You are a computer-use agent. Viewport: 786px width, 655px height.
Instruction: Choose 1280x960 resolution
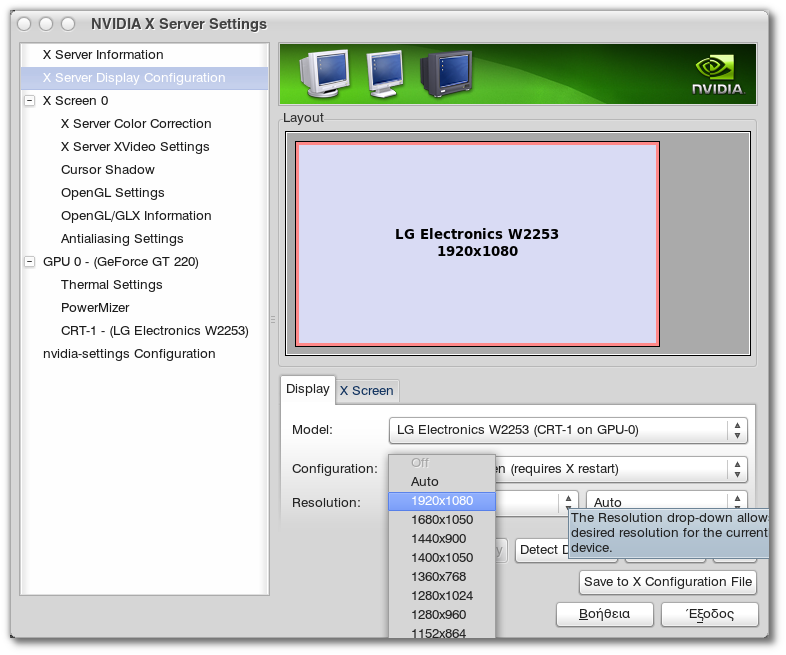point(442,615)
